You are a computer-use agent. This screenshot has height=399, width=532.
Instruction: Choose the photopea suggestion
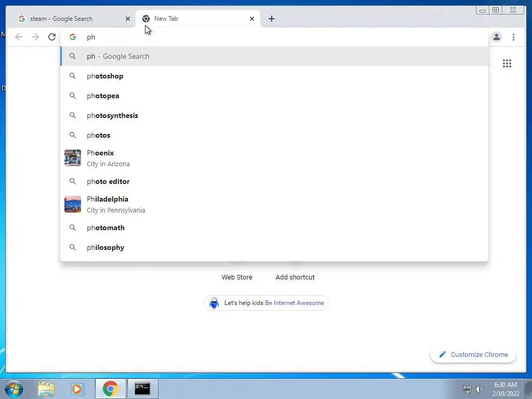274,96
